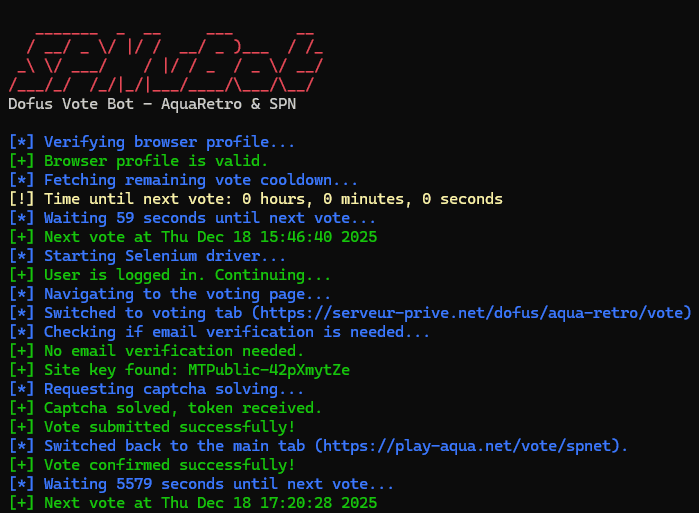The width and height of the screenshot is (699, 513).
Task: Click the 'Waiting 5579 seconds until next vote...' line
Action: coord(201,484)
